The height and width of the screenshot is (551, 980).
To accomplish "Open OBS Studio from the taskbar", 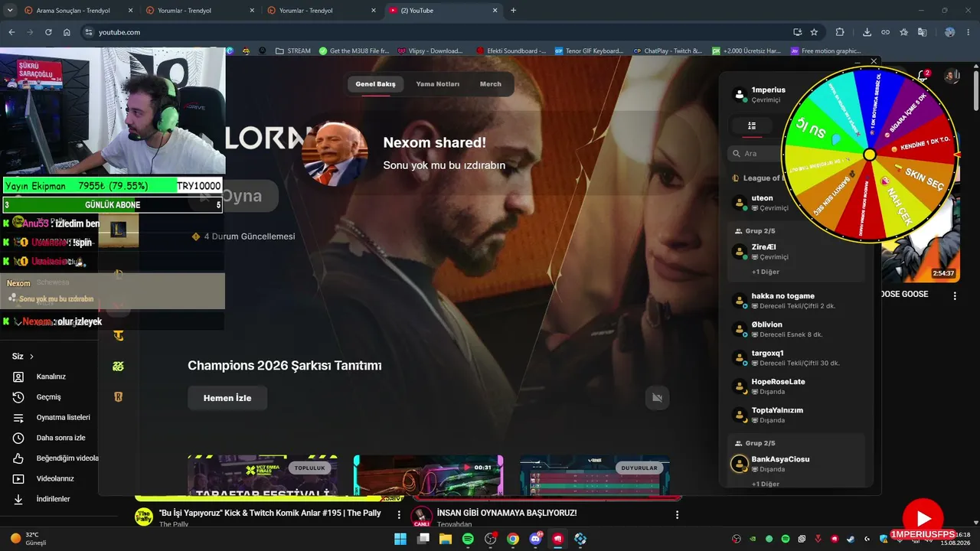I will pyautogui.click(x=491, y=539).
